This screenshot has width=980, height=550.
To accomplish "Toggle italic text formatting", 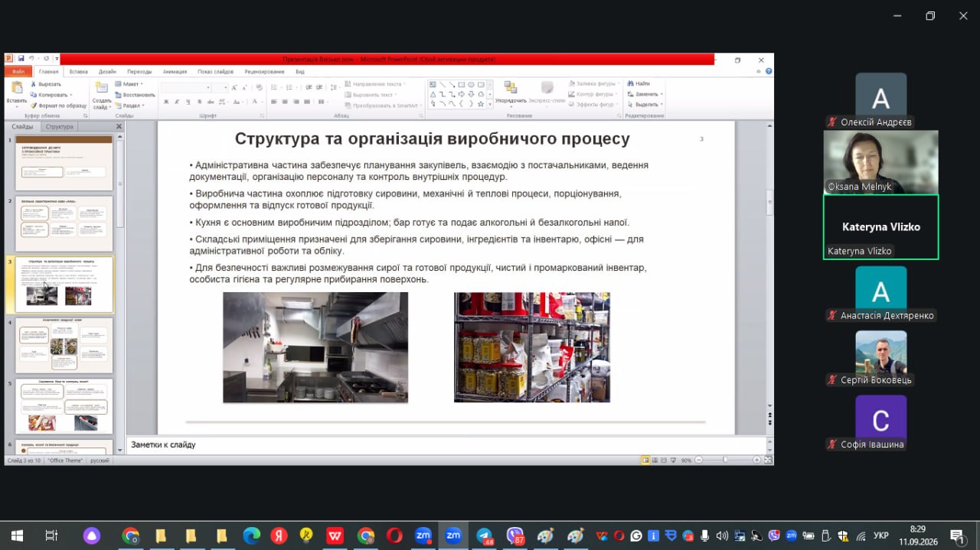I will tap(176, 102).
